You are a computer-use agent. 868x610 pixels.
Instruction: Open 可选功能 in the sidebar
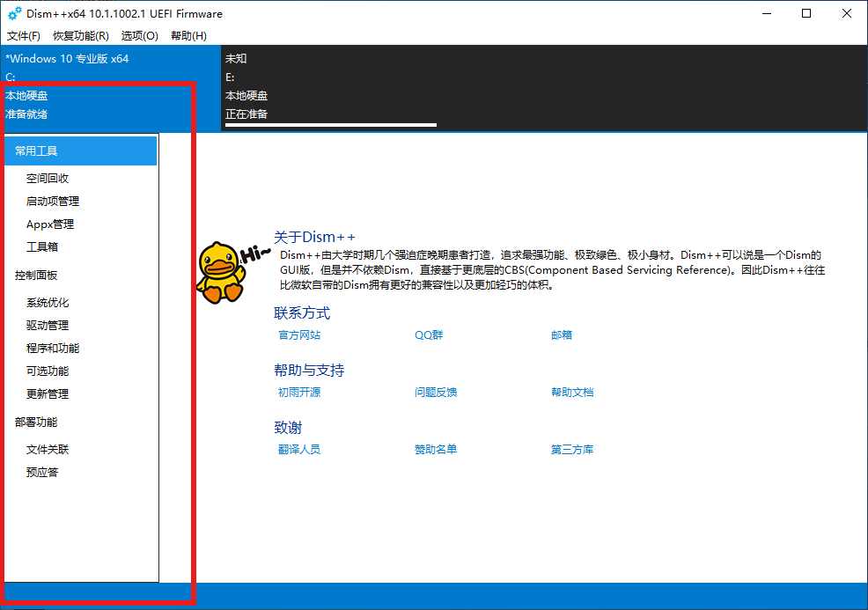(48, 371)
